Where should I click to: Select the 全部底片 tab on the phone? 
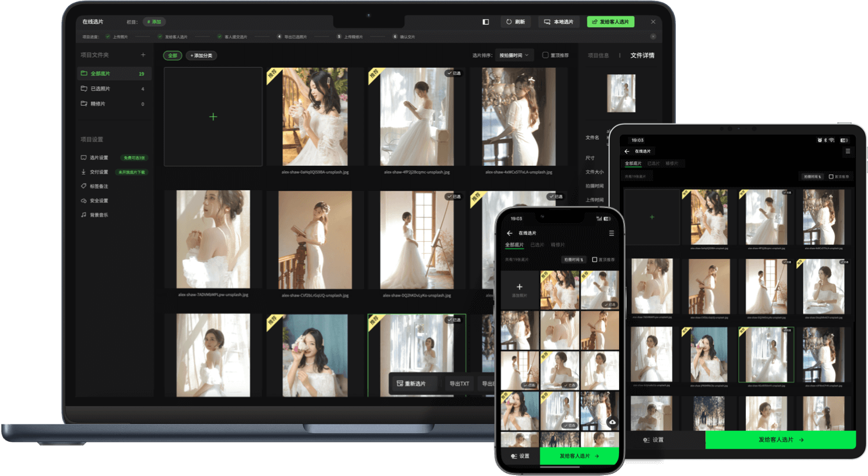(x=514, y=245)
